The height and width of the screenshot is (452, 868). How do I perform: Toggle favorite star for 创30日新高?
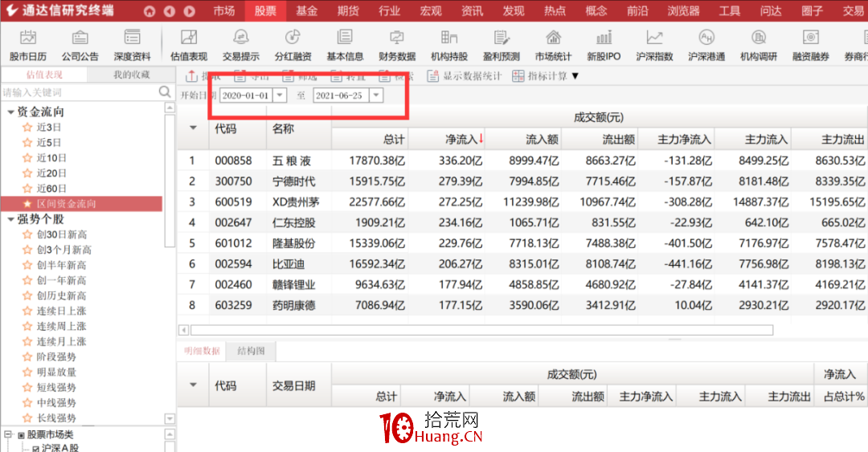pos(27,234)
